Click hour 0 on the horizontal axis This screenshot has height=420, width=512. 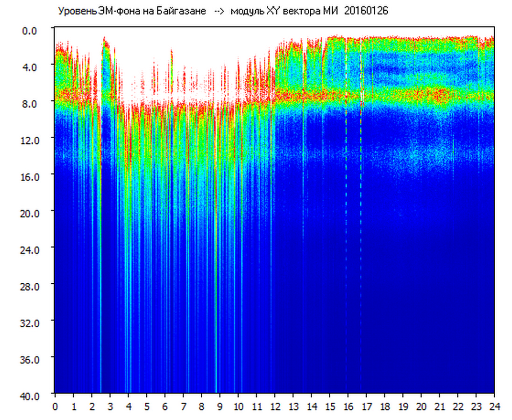point(55,406)
